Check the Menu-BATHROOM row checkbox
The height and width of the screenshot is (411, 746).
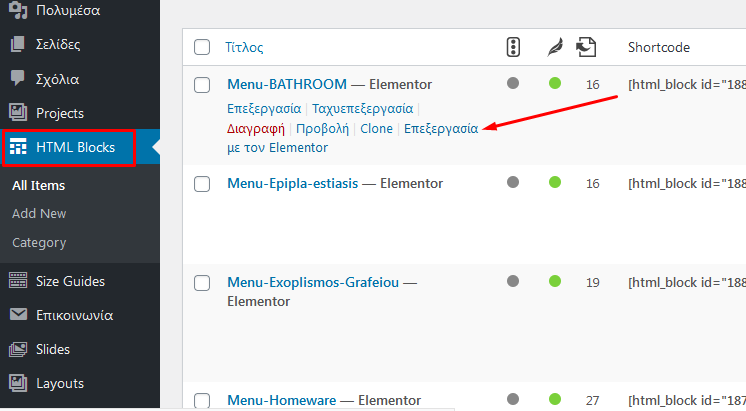point(202,85)
